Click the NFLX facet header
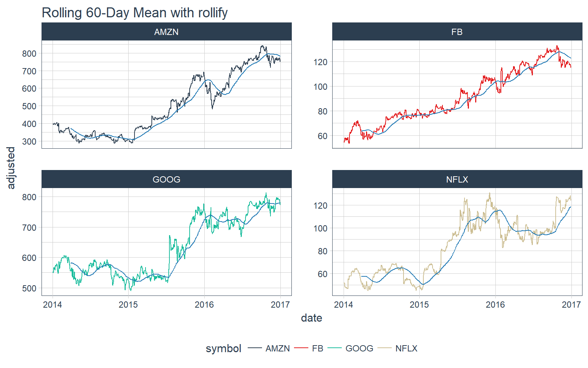This screenshot has width=588, height=368. click(457, 179)
